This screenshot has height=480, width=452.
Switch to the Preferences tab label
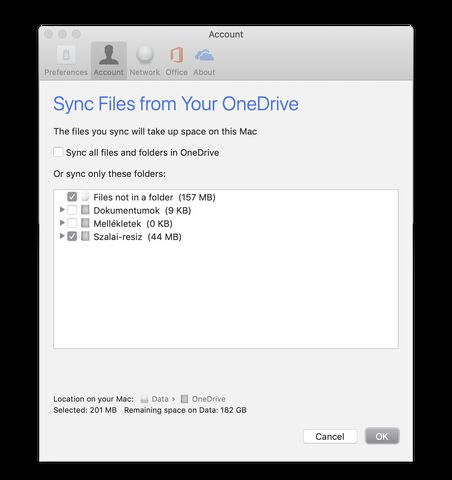point(66,72)
